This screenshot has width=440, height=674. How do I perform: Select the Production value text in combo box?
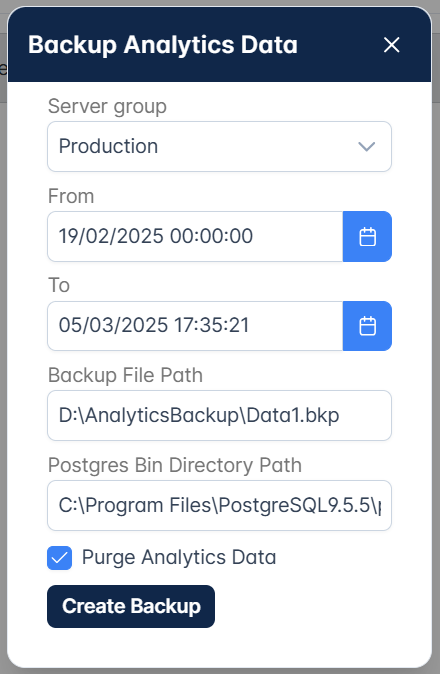click(x=108, y=146)
